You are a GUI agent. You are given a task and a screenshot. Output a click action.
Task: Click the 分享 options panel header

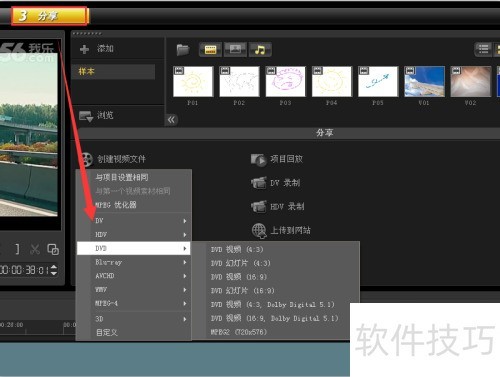tap(289, 133)
